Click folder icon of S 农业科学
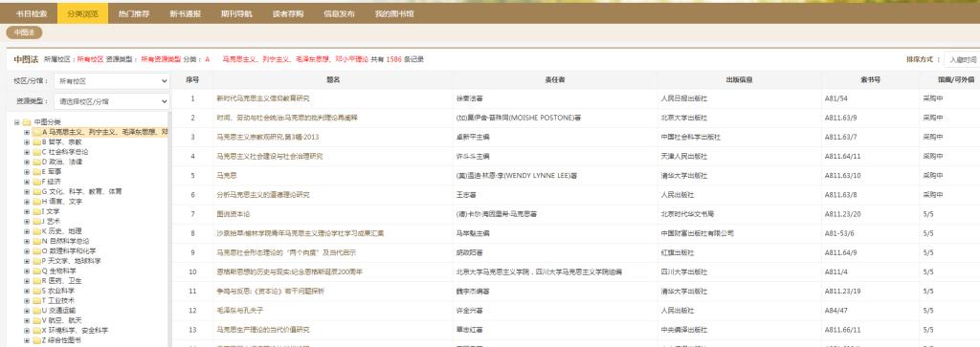 (36, 291)
